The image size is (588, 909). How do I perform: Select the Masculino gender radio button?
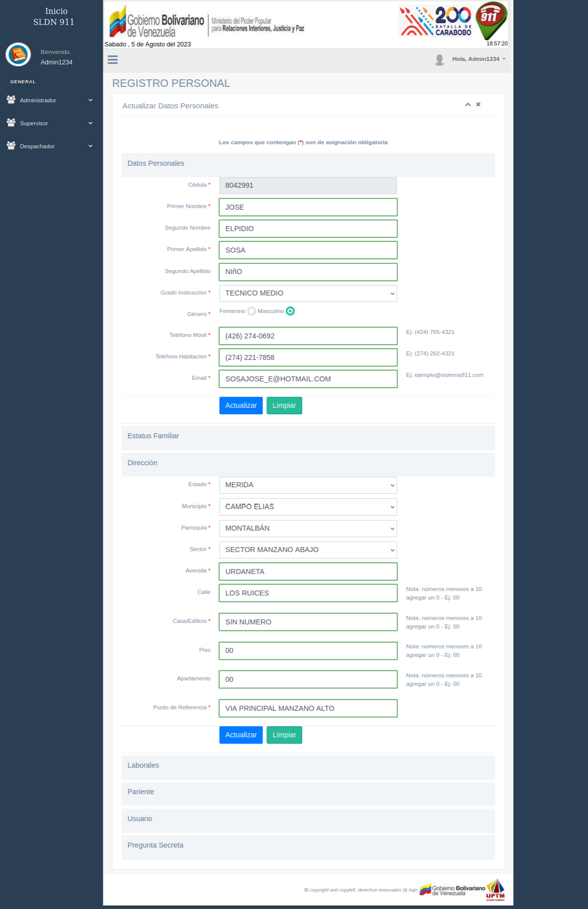pyautogui.click(x=290, y=311)
